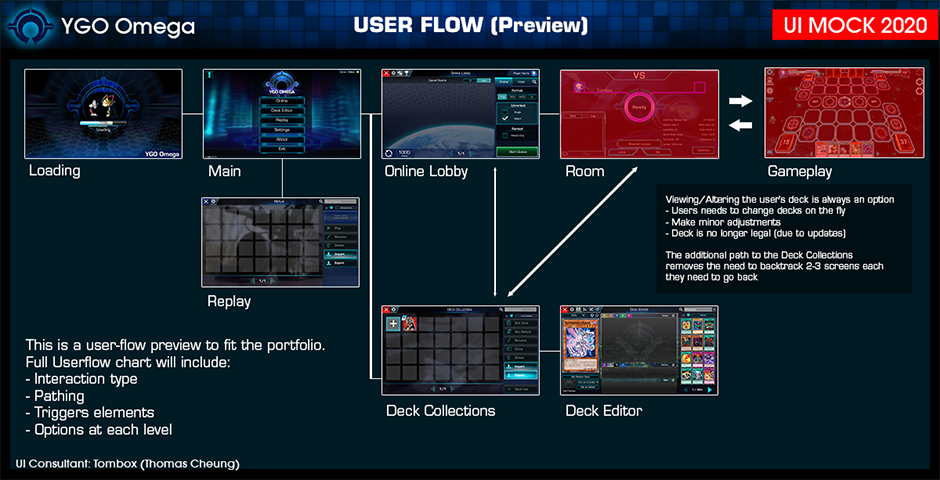The width and height of the screenshot is (940, 480).
Task: Click the search magnifier in Replay panel
Action: [x=320, y=201]
